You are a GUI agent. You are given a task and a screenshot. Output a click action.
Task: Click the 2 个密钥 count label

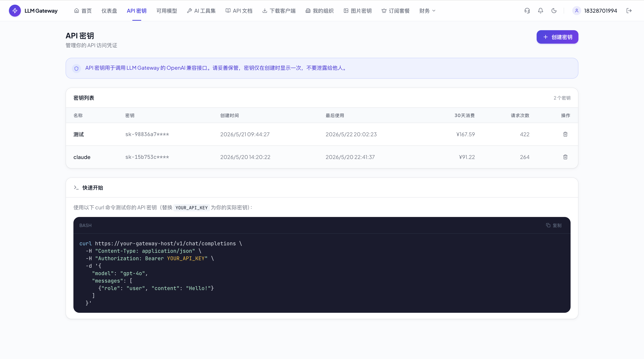coord(562,98)
